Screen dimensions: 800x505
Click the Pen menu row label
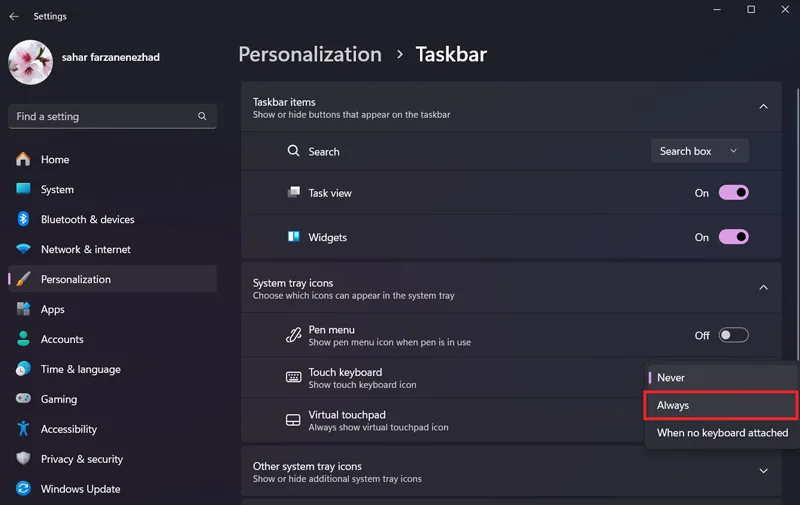(332, 330)
